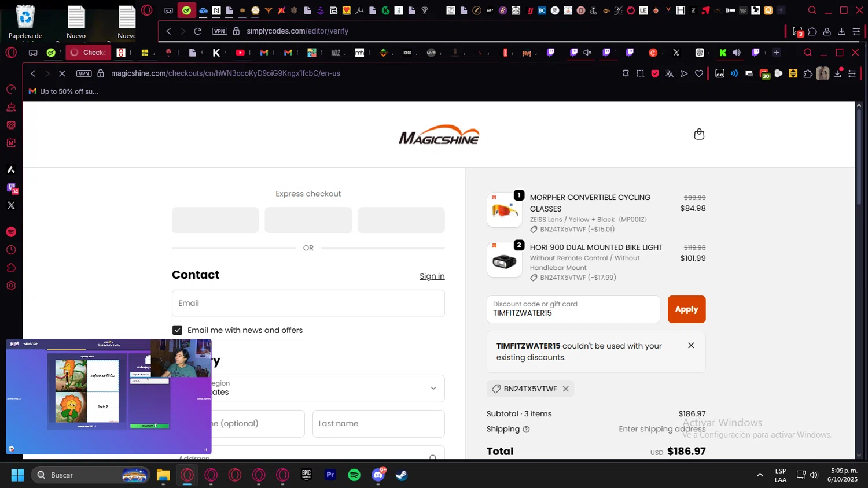Open the Up to 50% off Gmail bookmark

64,91
